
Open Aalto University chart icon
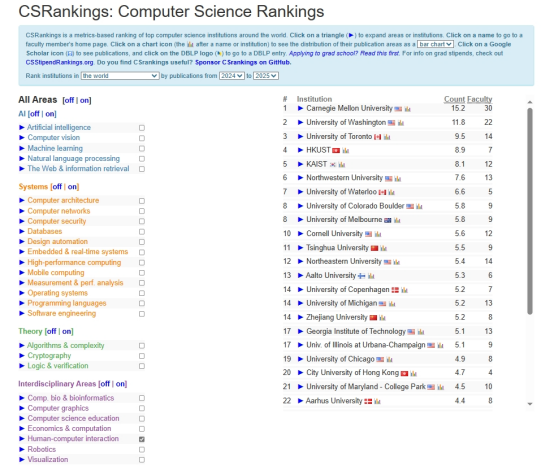(371, 276)
